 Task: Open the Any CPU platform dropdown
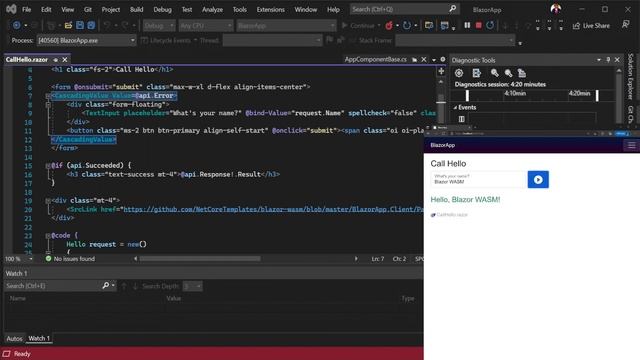[205, 26]
